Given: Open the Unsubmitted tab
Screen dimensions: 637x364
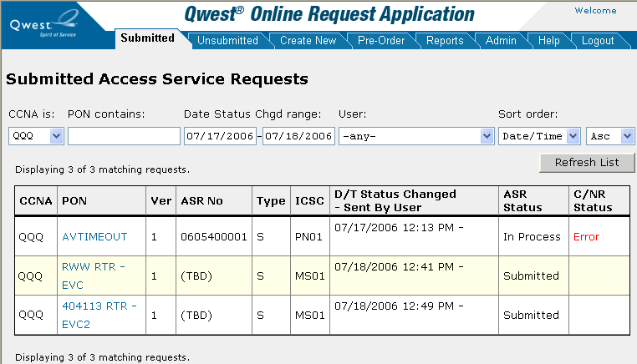Looking at the screenshot, I should pyautogui.click(x=227, y=40).
